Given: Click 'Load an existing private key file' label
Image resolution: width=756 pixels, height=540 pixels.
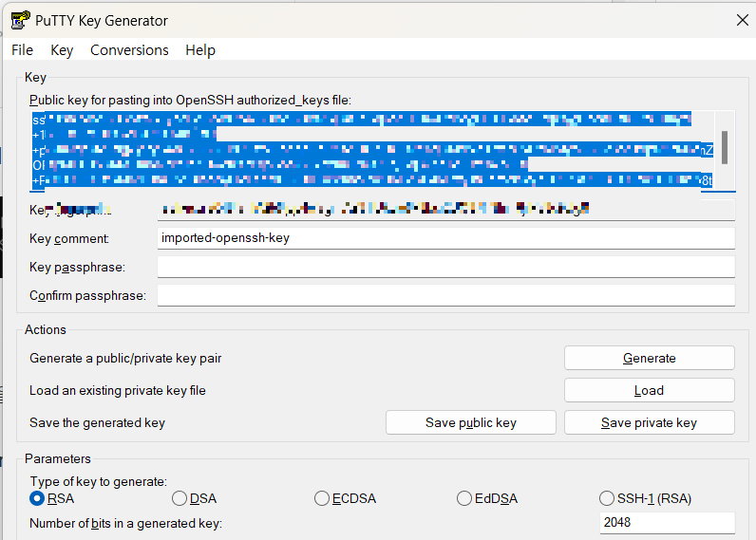Looking at the screenshot, I should pos(118,391).
